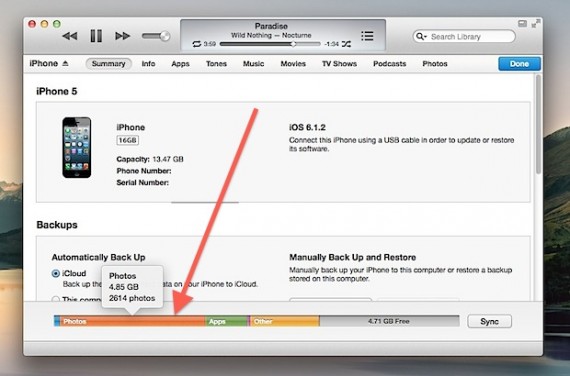This screenshot has width=570, height=376.
Task: Open the Info tab
Action: click(x=148, y=64)
